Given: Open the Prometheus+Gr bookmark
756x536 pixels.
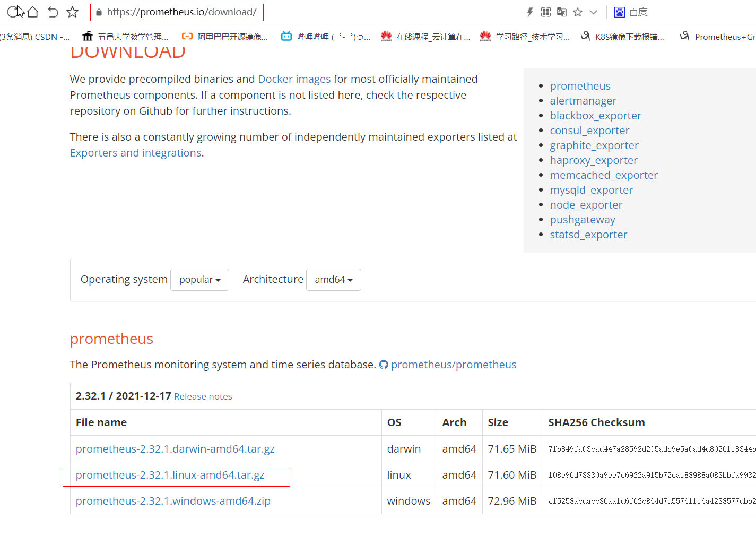Looking at the screenshot, I should [718, 37].
